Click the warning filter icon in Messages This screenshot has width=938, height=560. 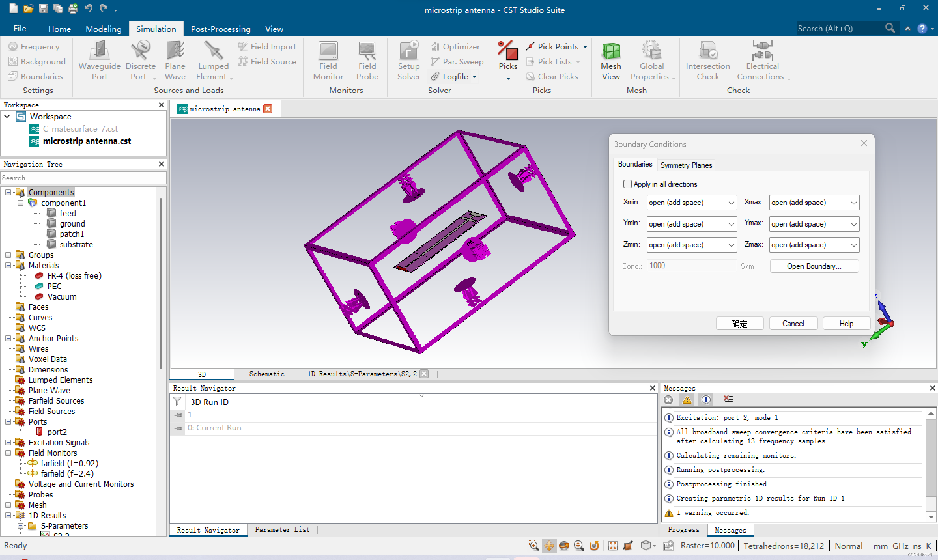click(x=687, y=399)
